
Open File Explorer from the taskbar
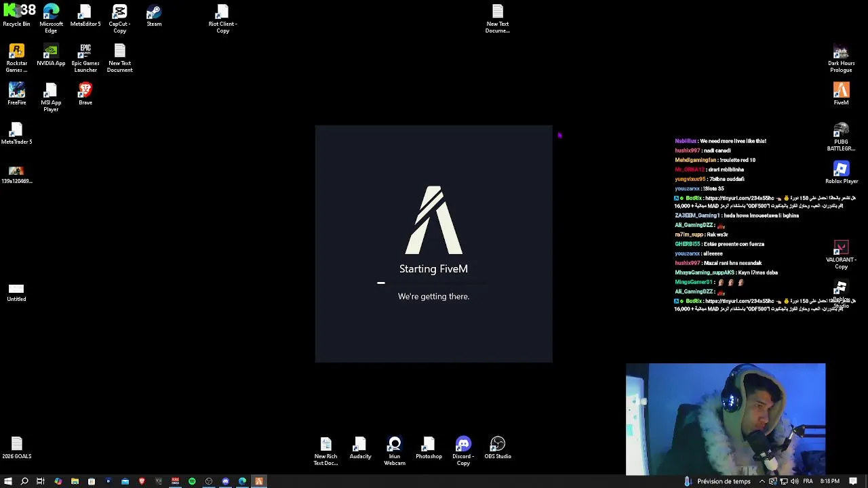75,481
